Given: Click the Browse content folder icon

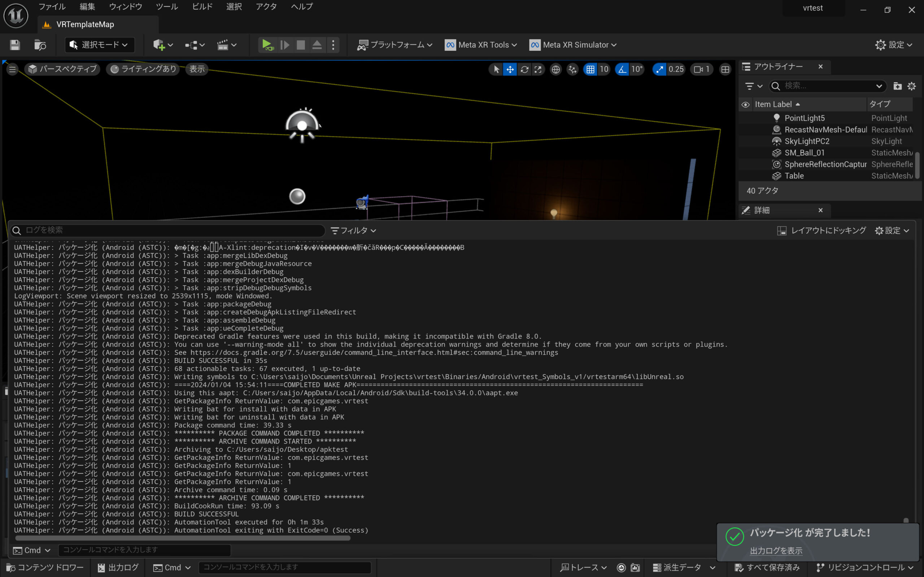Looking at the screenshot, I should click(x=40, y=45).
